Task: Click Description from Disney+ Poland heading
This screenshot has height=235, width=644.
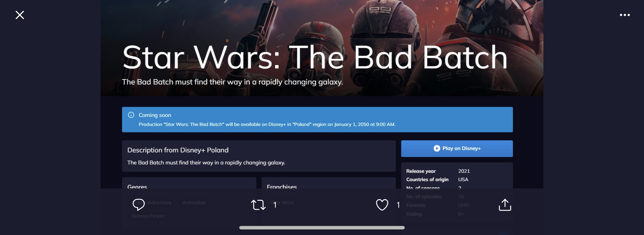Action: click(x=178, y=150)
